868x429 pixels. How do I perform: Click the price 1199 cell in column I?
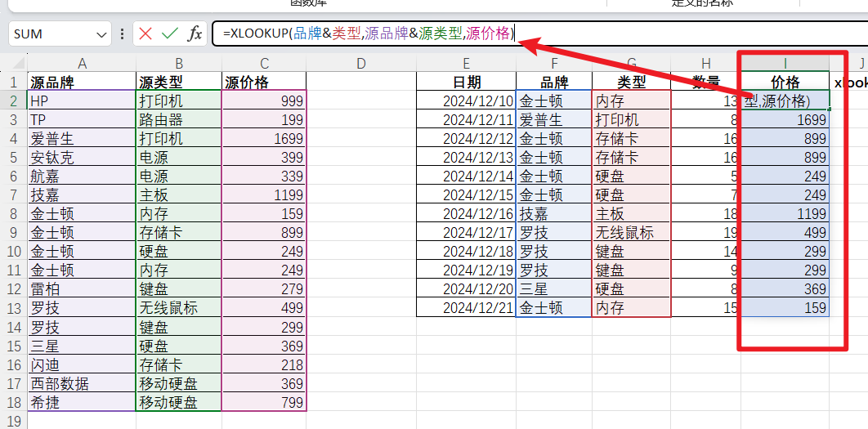coord(785,213)
